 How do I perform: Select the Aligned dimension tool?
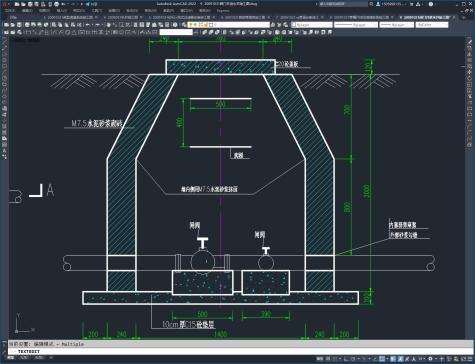coord(34,32)
